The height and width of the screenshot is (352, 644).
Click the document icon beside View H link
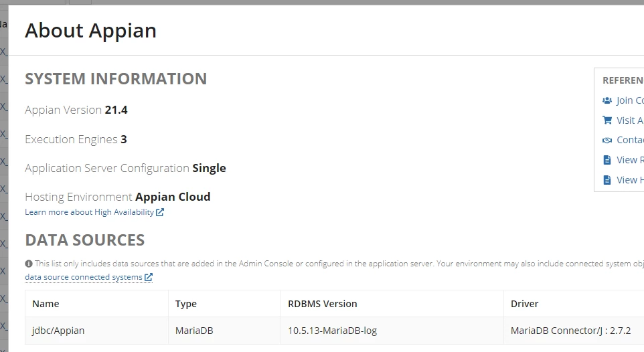tap(607, 180)
